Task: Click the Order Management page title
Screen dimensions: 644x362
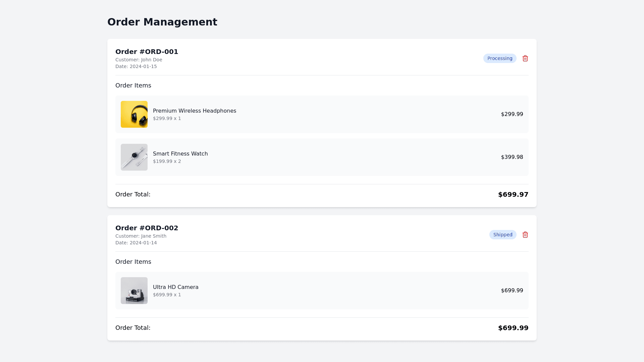Action: (x=162, y=22)
